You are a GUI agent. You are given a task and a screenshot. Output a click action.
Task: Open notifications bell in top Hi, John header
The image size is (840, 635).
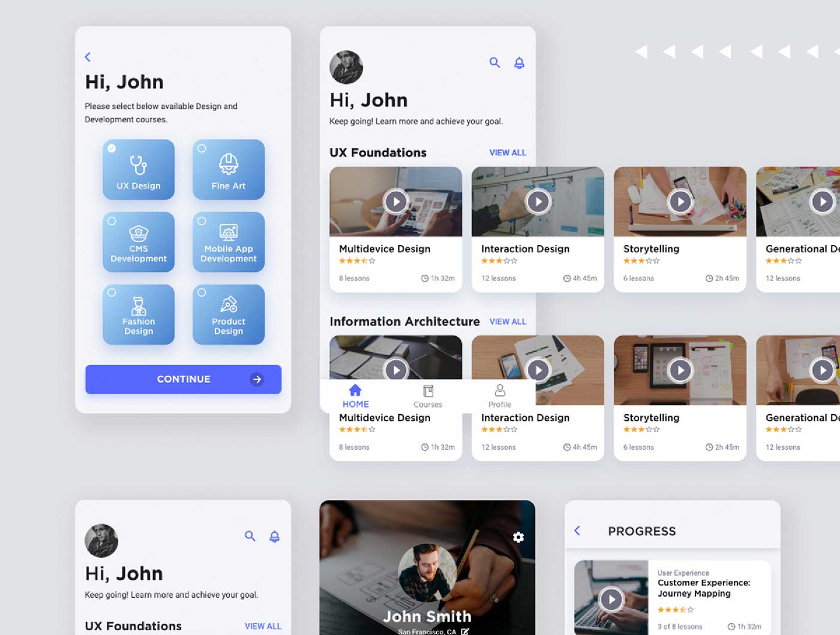[520, 62]
